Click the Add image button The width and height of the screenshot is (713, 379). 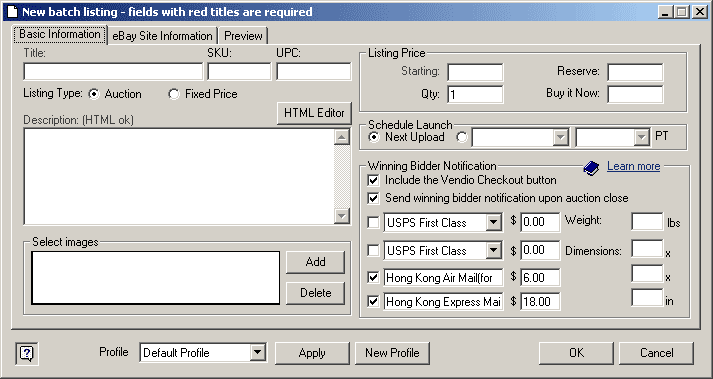click(x=316, y=262)
